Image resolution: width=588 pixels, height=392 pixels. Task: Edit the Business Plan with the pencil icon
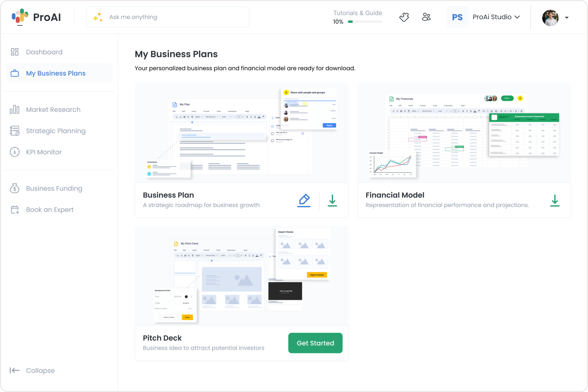303,200
